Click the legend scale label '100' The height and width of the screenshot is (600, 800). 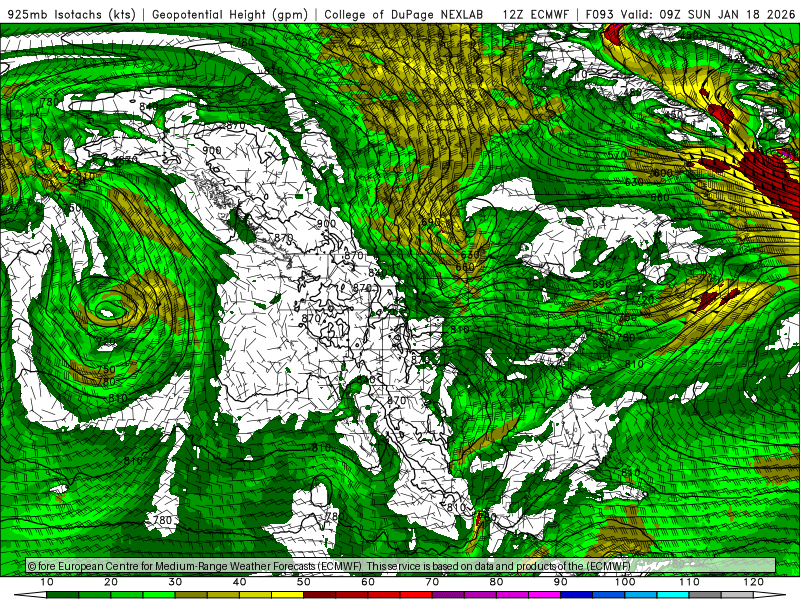(x=624, y=582)
